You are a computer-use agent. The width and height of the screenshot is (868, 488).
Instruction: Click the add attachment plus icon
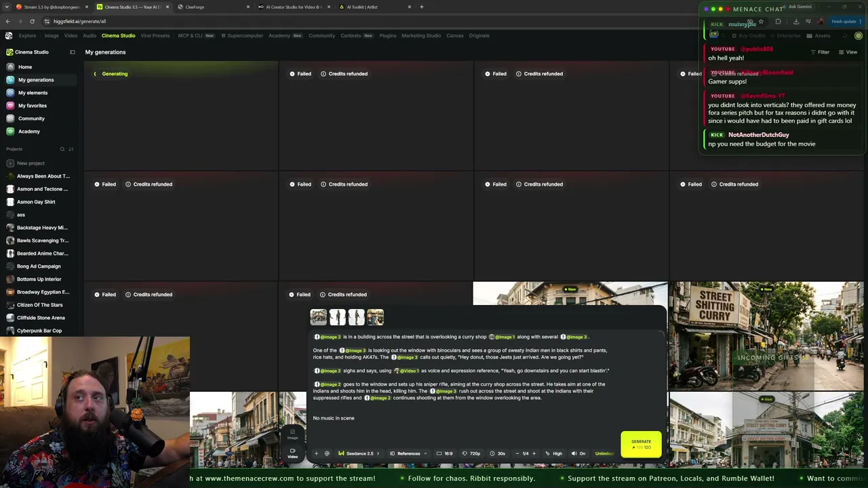(x=316, y=453)
